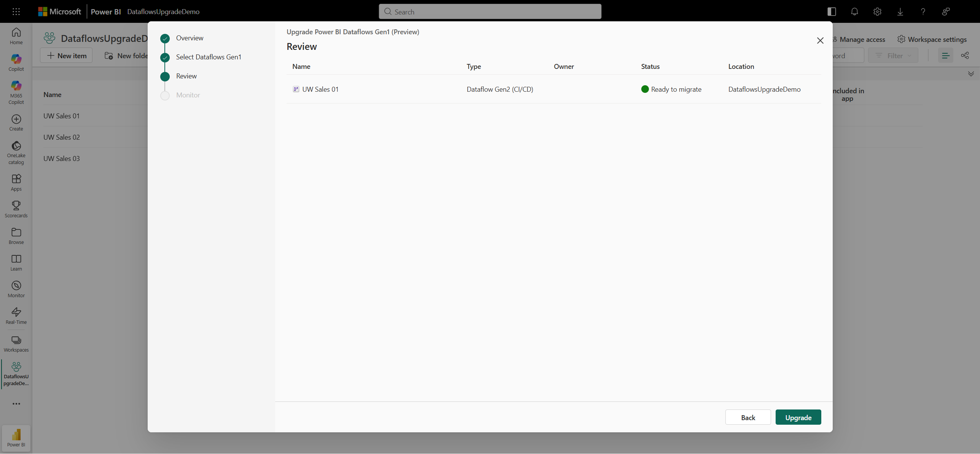
Task: Switch to lineage view icon
Action: [x=965, y=56]
